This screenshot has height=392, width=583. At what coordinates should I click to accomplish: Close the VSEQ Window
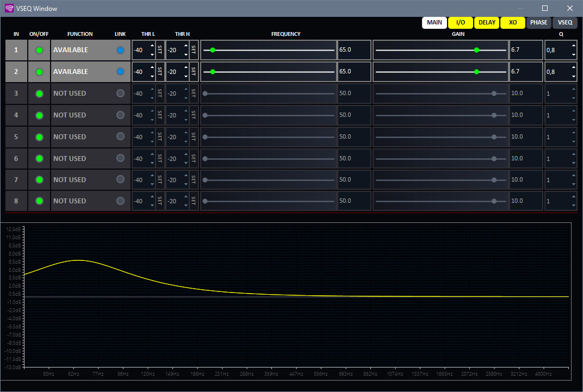(569, 8)
